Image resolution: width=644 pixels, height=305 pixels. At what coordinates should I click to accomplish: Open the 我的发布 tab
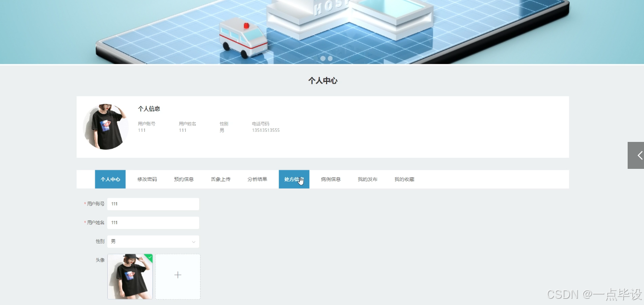[367, 178]
